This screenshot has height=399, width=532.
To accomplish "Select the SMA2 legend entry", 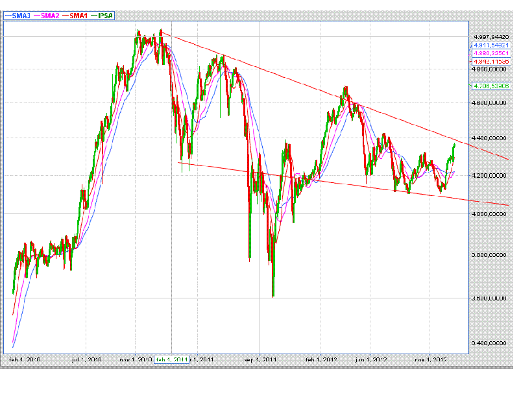I will (x=51, y=15).
